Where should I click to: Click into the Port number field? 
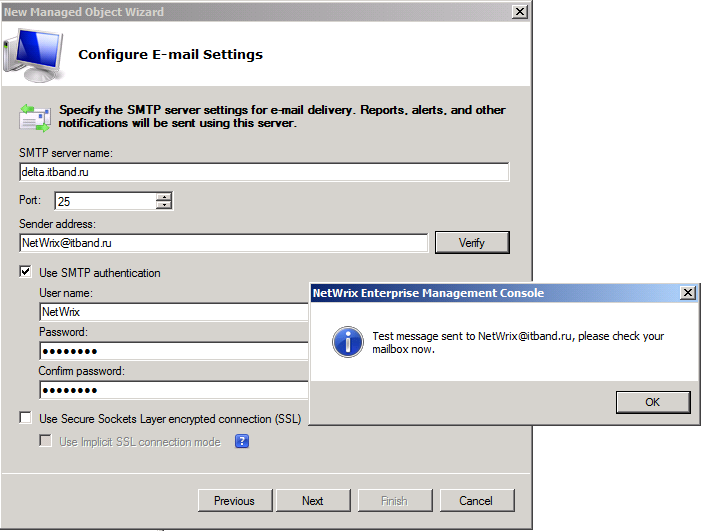pyautogui.click(x=106, y=201)
